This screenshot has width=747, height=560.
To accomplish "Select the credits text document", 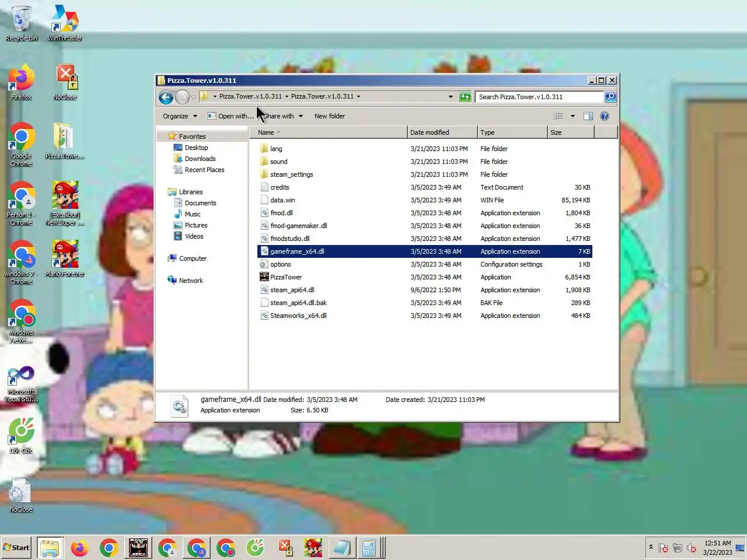I will click(x=280, y=187).
